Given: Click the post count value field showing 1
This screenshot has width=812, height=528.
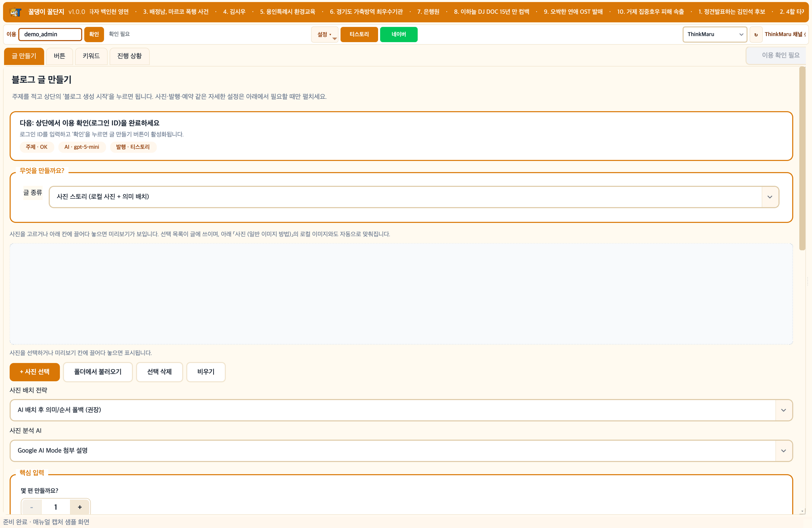Looking at the screenshot, I should (56, 507).
